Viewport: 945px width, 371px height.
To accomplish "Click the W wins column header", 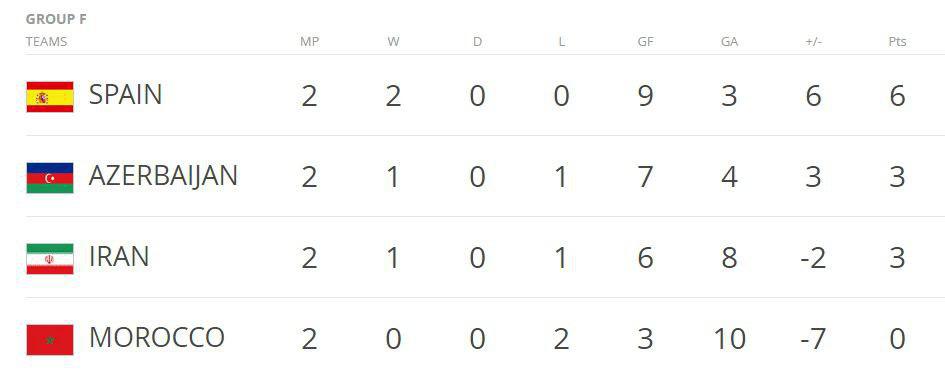I will point(393,42).
